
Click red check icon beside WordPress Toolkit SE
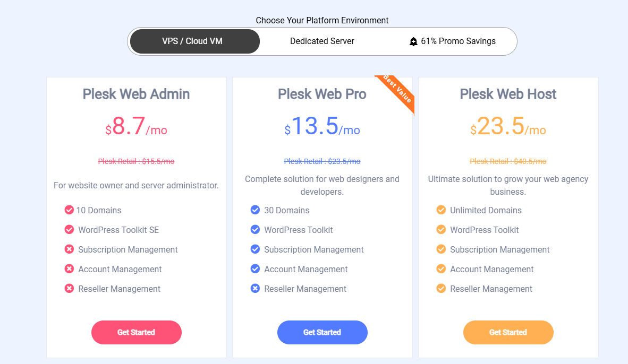coord(69,230)
